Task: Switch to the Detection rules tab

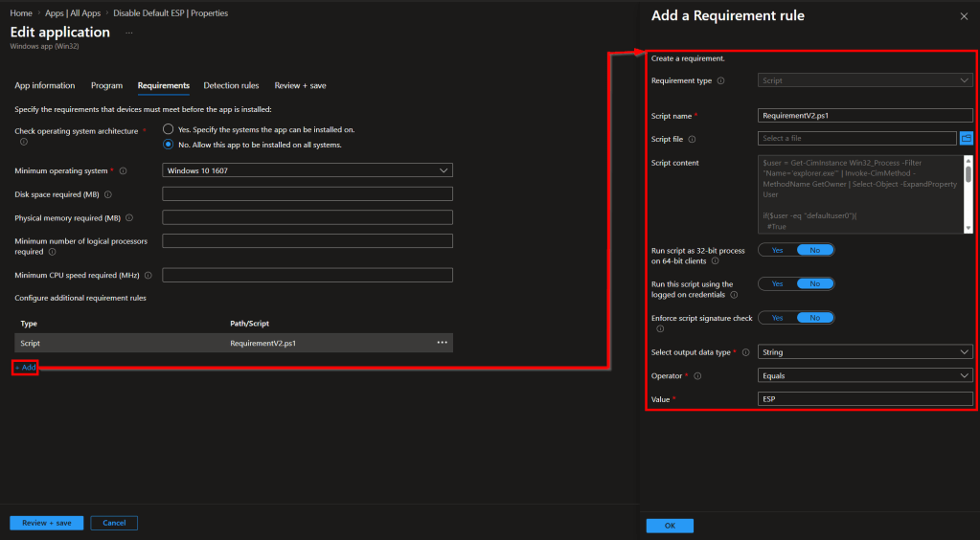Action: (x=231, y=86)
